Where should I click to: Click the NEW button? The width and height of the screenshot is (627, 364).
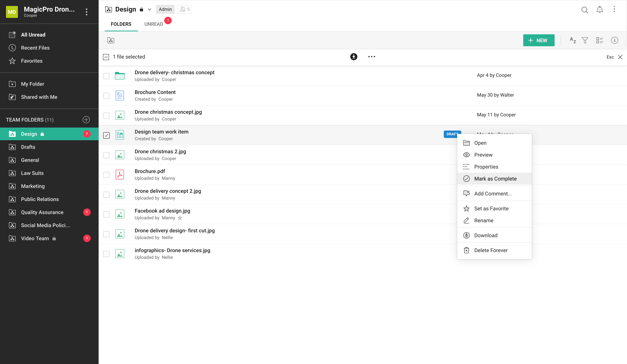[x=539, y=40]
